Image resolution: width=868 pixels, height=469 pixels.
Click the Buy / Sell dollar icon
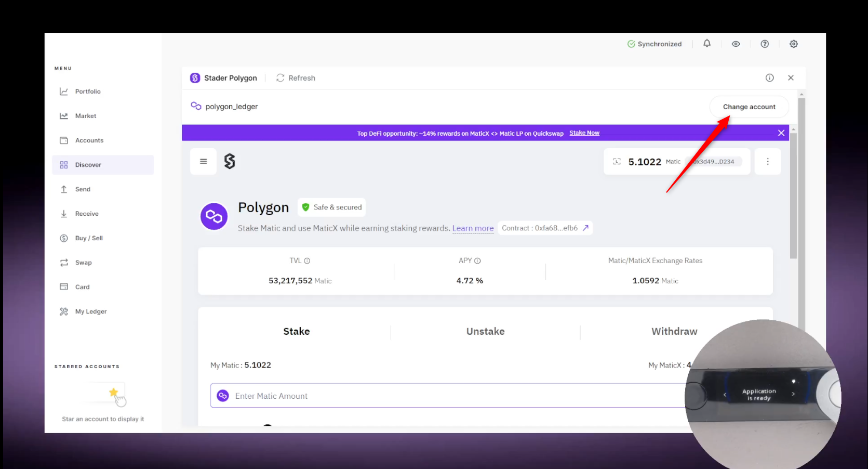coord(64,238)
